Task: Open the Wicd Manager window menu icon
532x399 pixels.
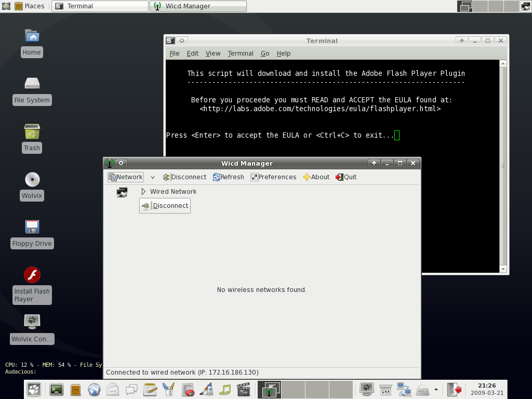Action: pos(109,163)
